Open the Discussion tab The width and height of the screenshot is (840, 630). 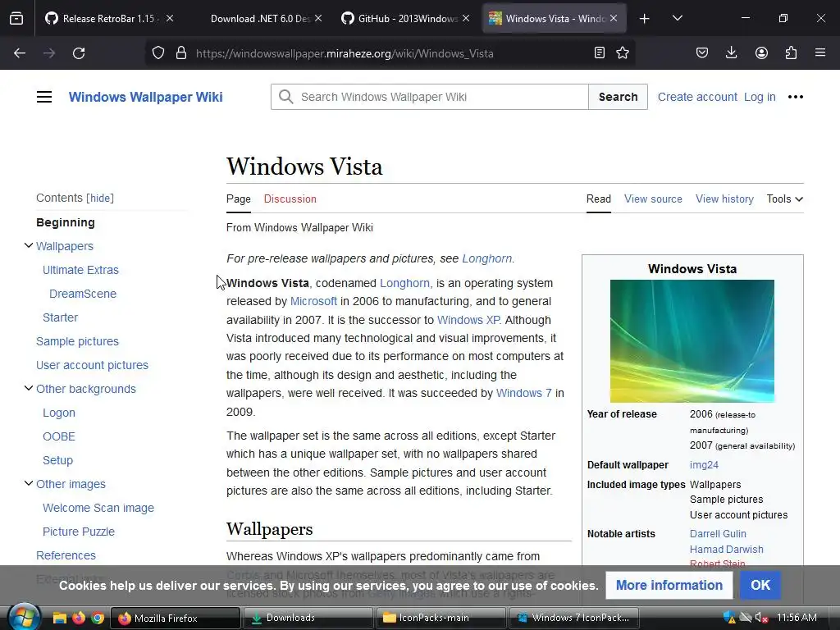[x=290, y=199]
